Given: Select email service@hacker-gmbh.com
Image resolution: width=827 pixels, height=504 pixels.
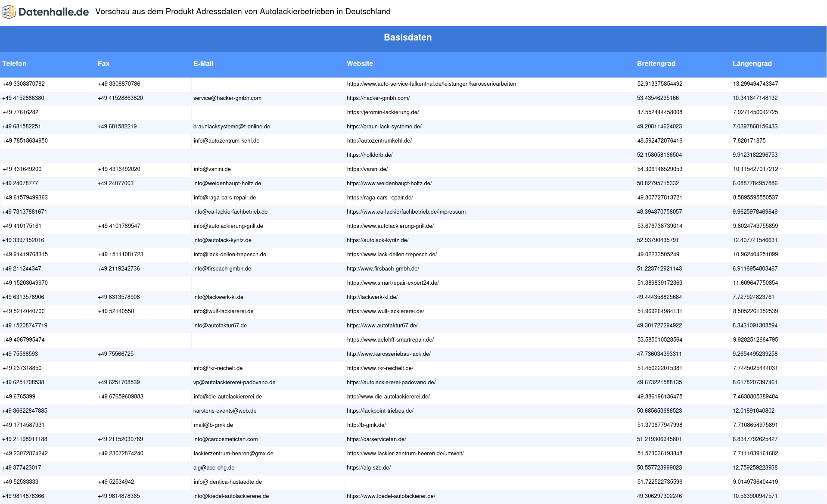Looking at the screenshot, I should (x=227, y=98).
